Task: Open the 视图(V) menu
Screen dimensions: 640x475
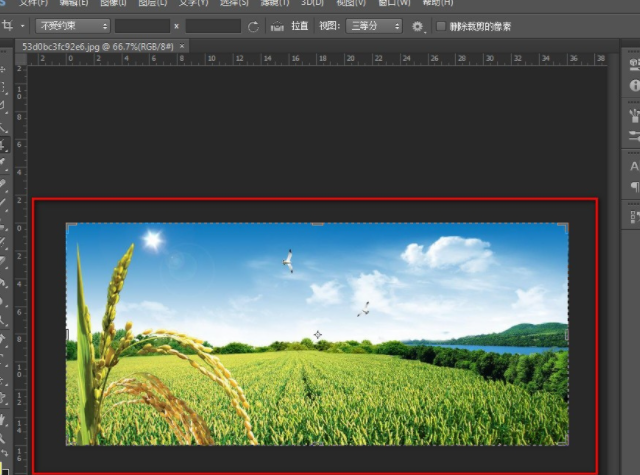Action: tap(351, 3)
